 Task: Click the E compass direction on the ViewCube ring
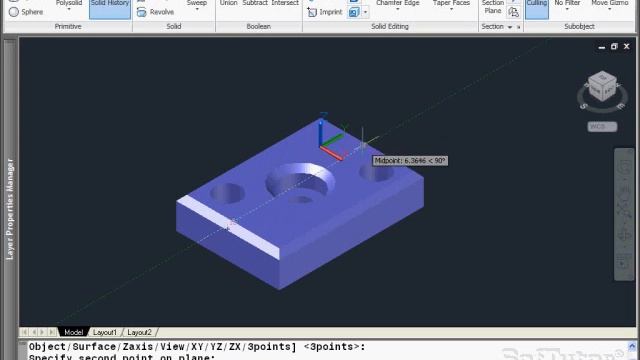(620, 106)
